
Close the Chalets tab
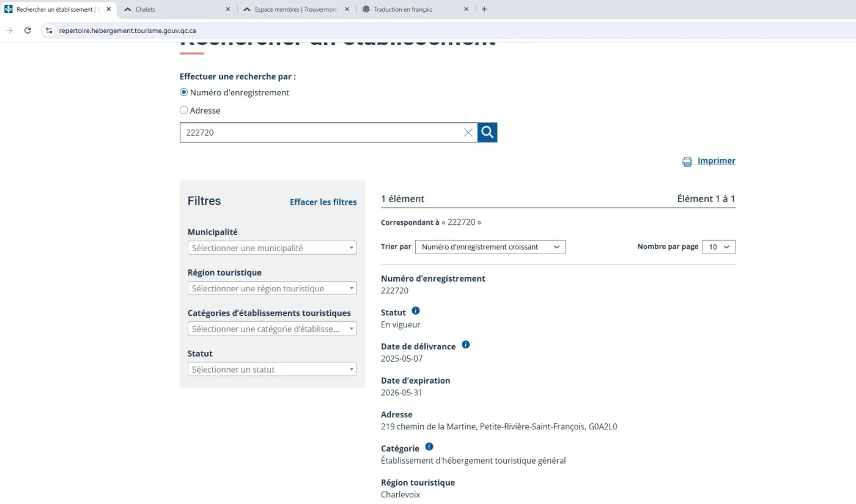click(x=228, y=9)
